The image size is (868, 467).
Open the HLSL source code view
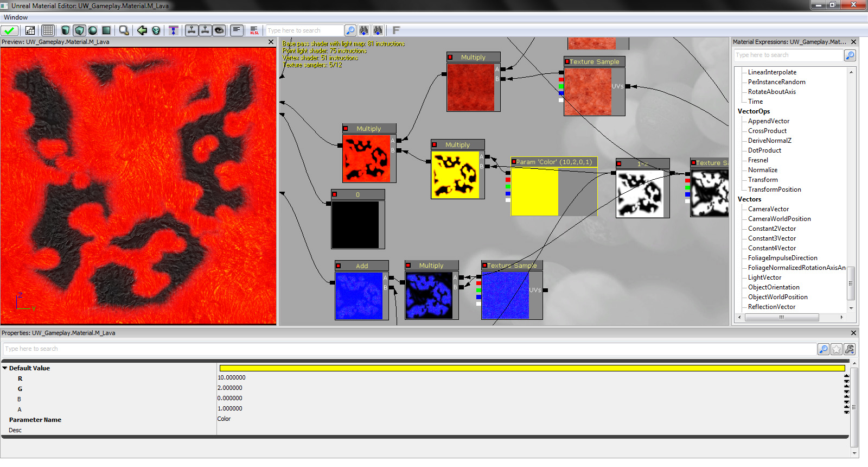coord(254,30)
